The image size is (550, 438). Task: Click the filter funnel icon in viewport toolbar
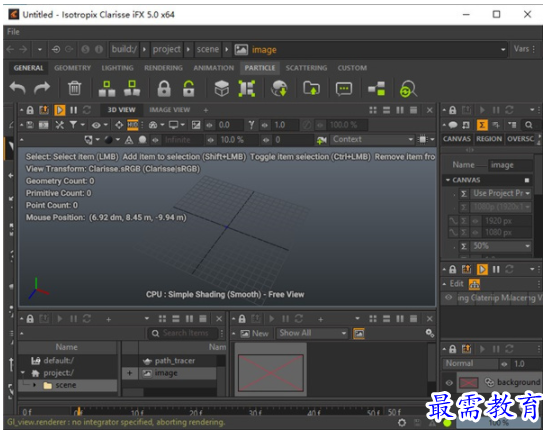point(73,125)
